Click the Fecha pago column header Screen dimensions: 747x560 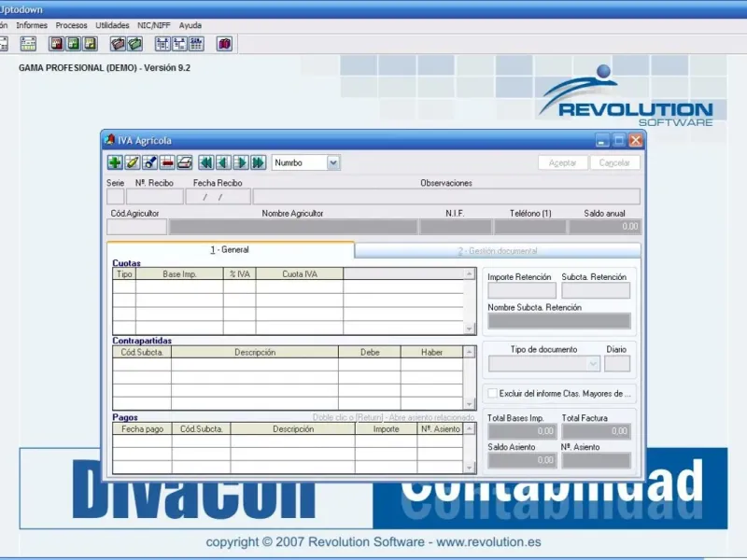point(143,429)
